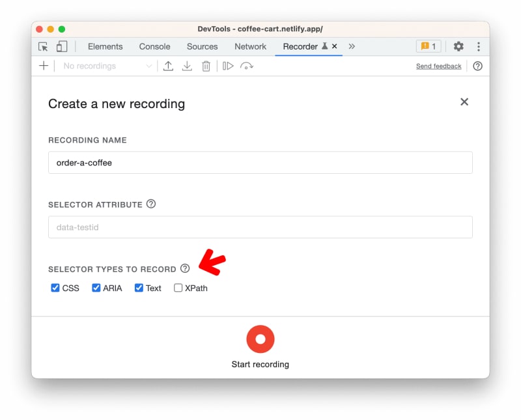Image resolution: width=521 pixels, height=420 pixels.
Task: Click the recording name input field
Action: (260, 163)
